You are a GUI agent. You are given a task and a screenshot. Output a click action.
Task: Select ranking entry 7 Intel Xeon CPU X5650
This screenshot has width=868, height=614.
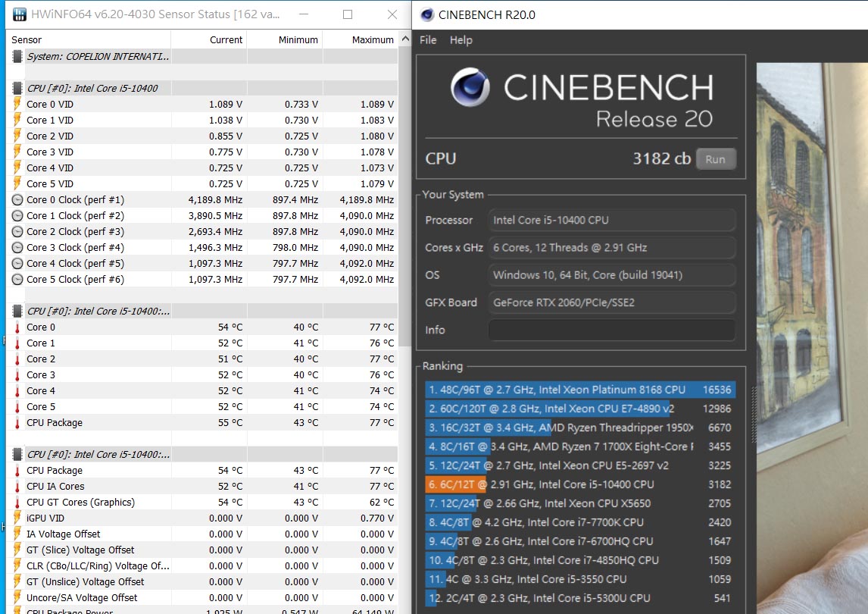click(x=580, y=503)
